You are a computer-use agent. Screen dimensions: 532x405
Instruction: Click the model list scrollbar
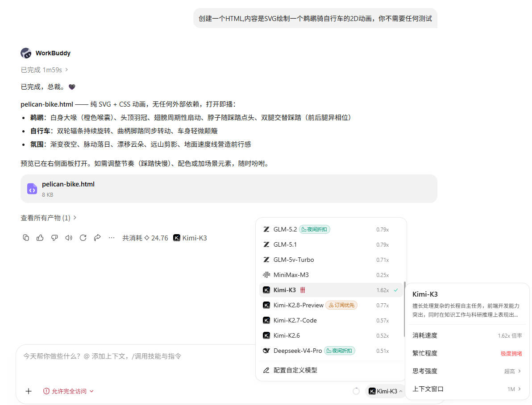pos(404,310)
